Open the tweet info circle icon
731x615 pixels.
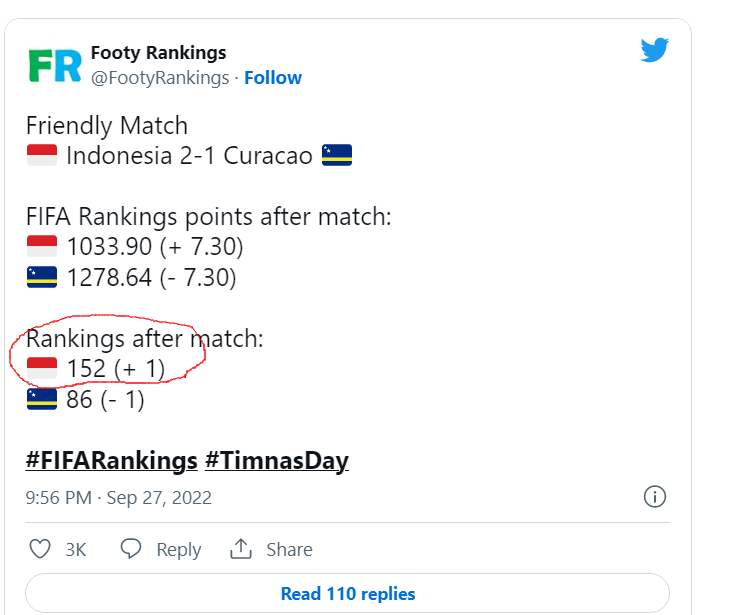coord(654,497)
